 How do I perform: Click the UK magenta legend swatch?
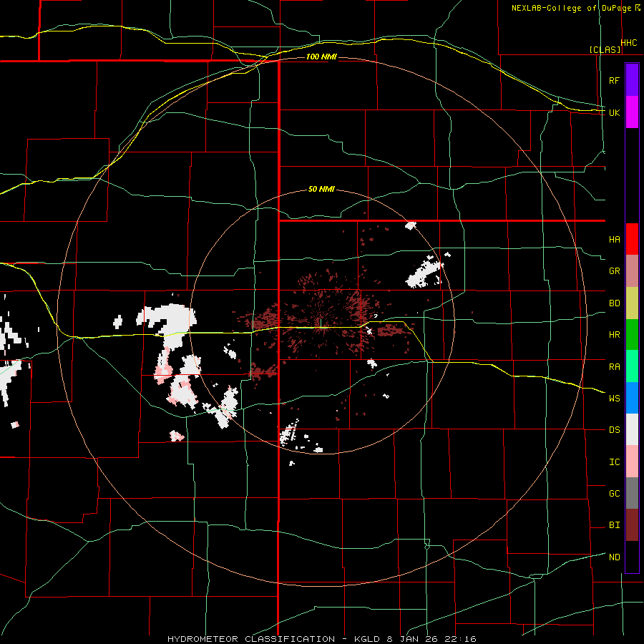(x=632, y=112)
